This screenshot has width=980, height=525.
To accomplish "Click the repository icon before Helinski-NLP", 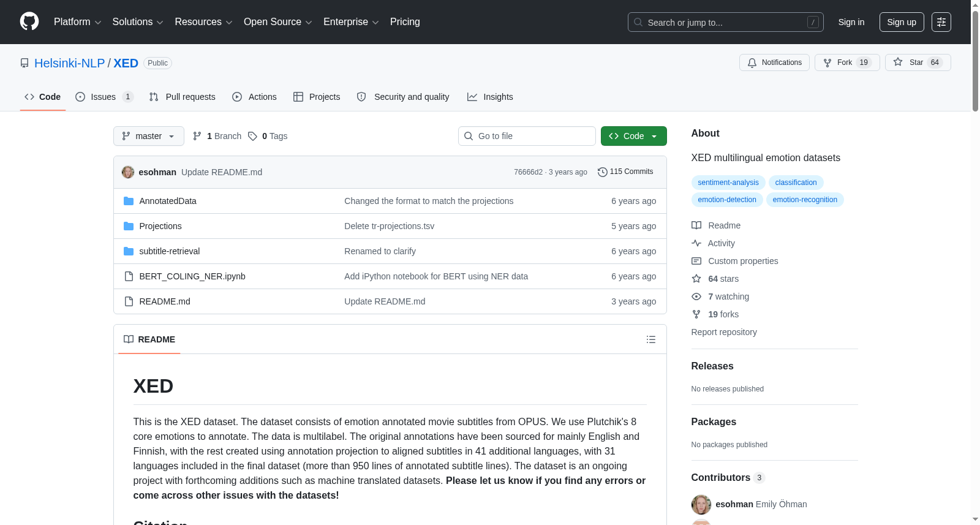I will point(24,63).
